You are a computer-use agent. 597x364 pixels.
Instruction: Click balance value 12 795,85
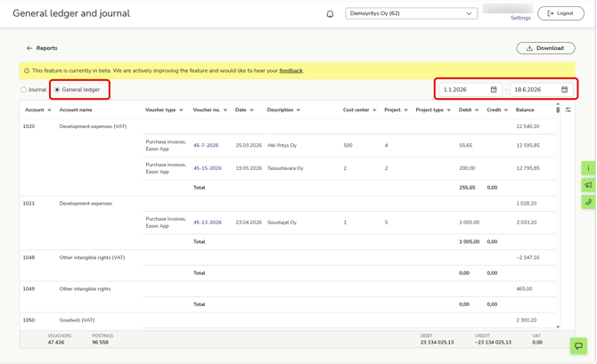click(528, 168)
